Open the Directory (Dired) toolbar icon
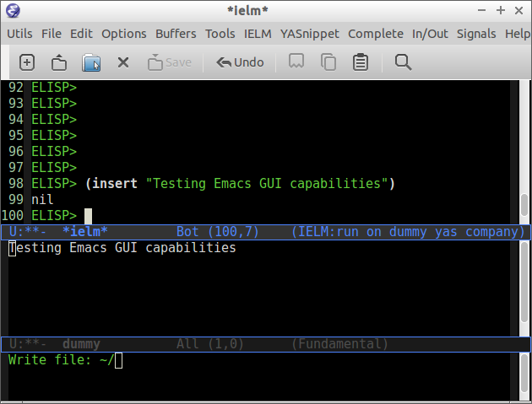The width and height of the screenshot is (532, 404). (x=91, y=62)
